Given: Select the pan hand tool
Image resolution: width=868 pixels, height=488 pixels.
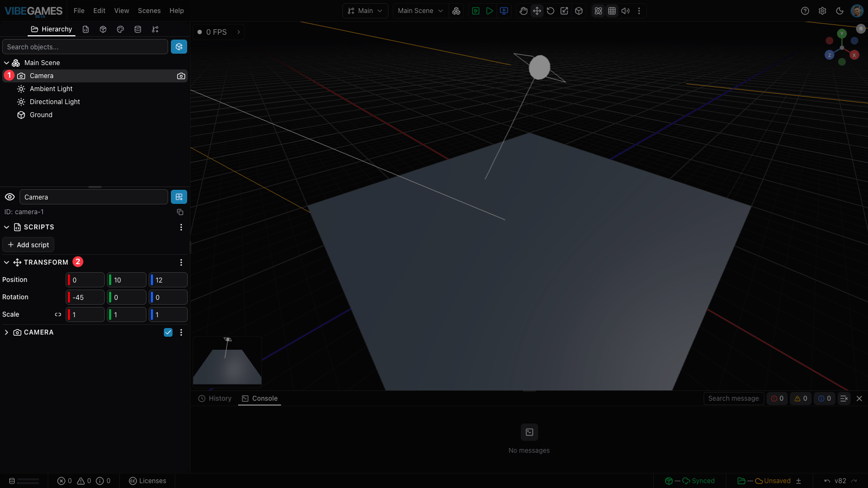Looking at the screenshot, I should click(x=524, y=11).
